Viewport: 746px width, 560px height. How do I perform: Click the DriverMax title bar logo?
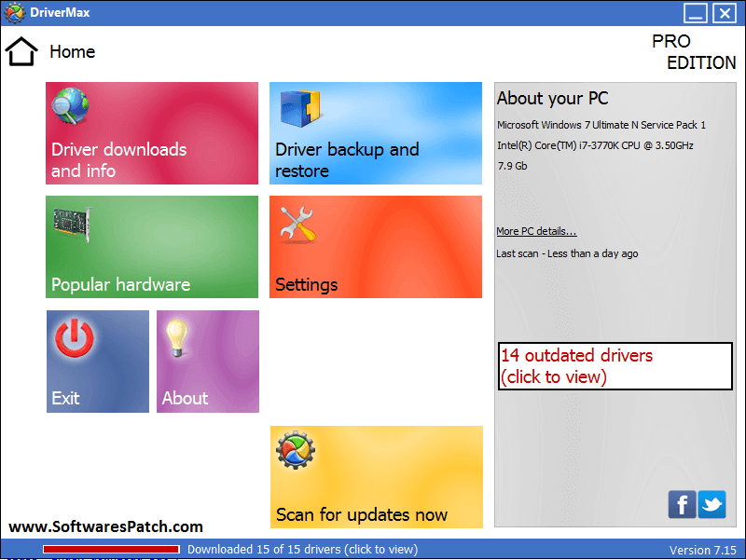(x=14, y=13)
